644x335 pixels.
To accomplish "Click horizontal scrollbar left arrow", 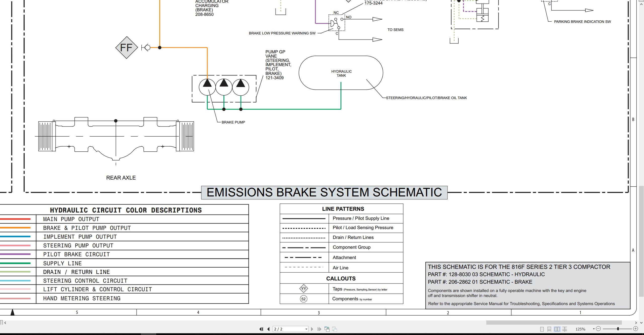I will (x=5, y=323).
